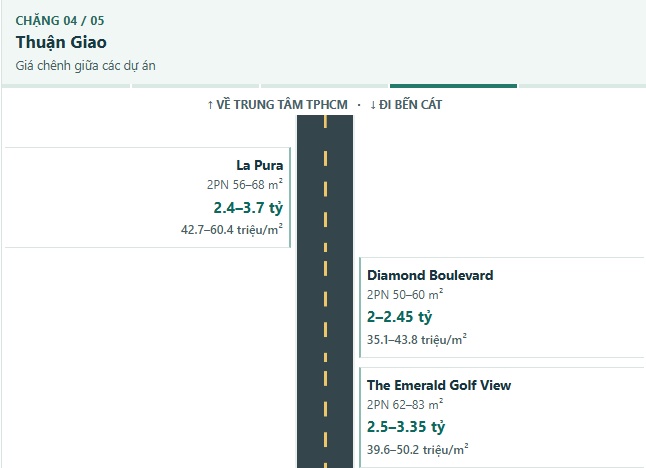Viewport: 646px width, 468px height.
Task: Click the 2–2.45 tỷ price
Action: 400,317
